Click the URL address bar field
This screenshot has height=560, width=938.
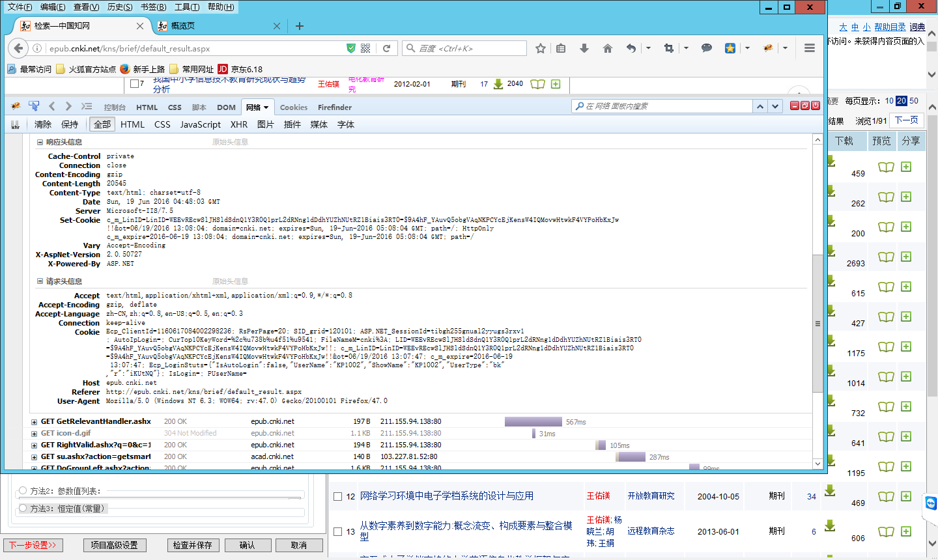click(x=195, y=48)
